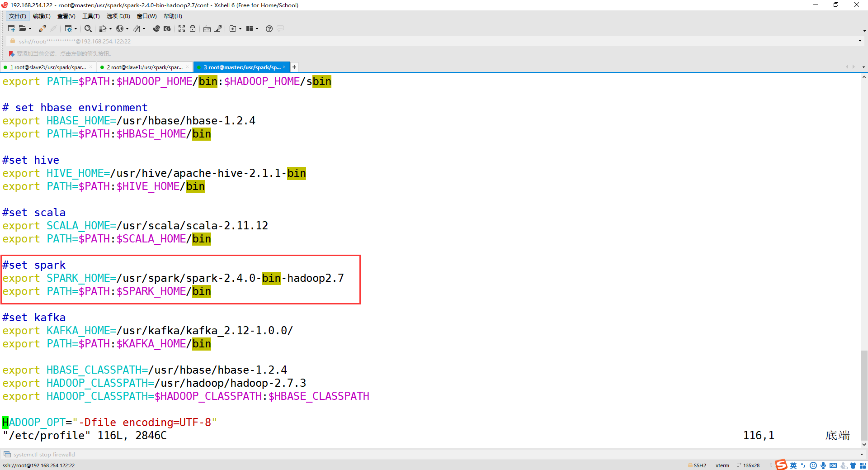Click the Xmanager toolbar icon
Image resolution: width=868 pixels, height=470 pixels.
click(167, 28)
